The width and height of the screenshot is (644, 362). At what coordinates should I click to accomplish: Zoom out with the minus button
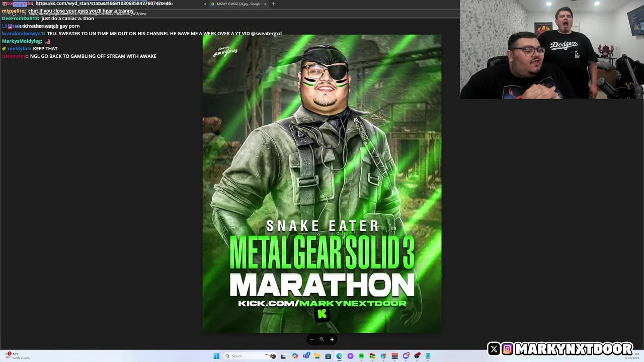click(x=312, y=339)
